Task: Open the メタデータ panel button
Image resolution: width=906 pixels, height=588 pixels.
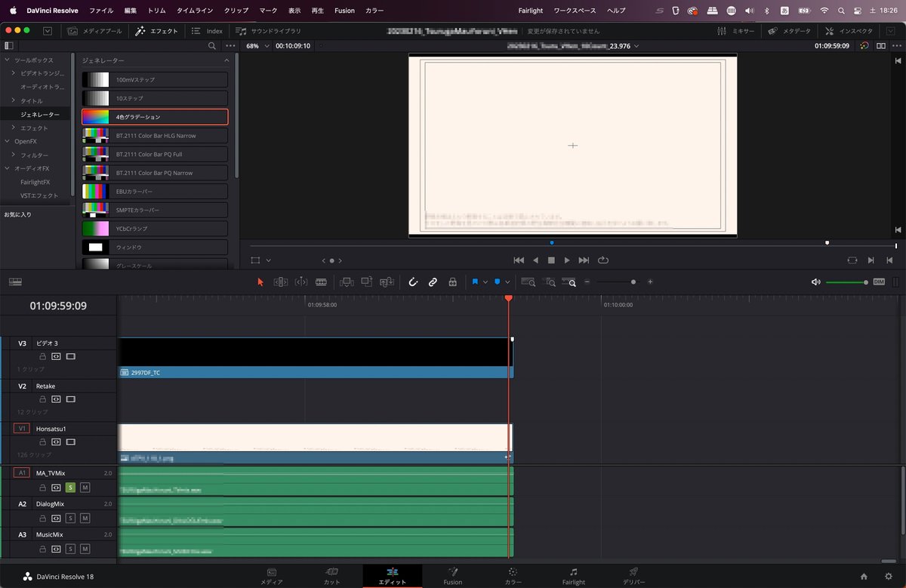Action: [x=789, y=31]
